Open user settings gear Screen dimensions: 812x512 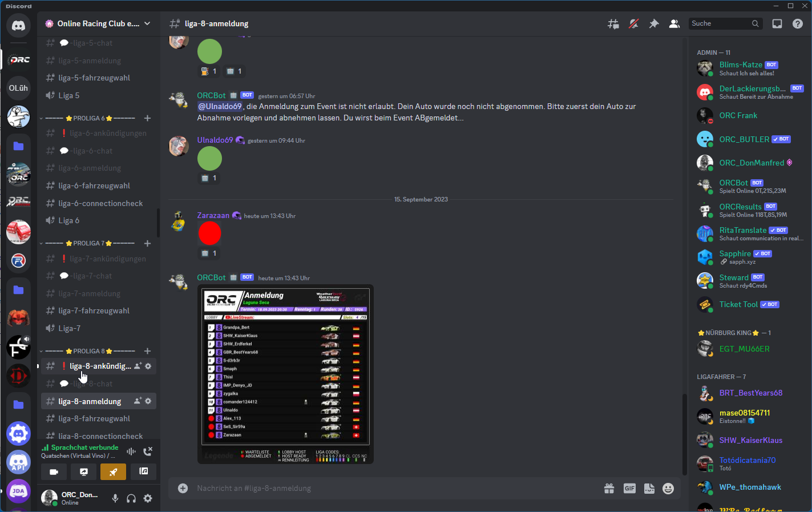click(148, 498)
